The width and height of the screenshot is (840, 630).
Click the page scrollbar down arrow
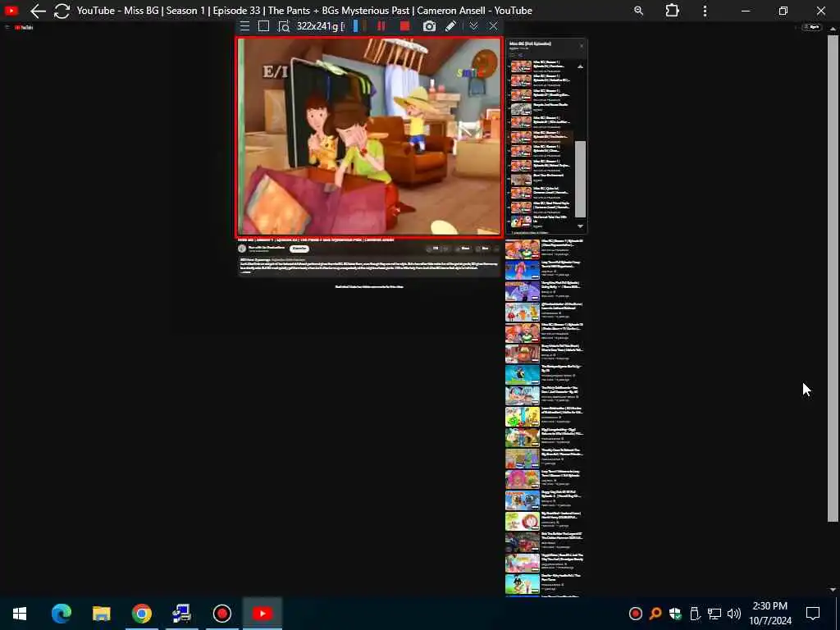point(833,590)
